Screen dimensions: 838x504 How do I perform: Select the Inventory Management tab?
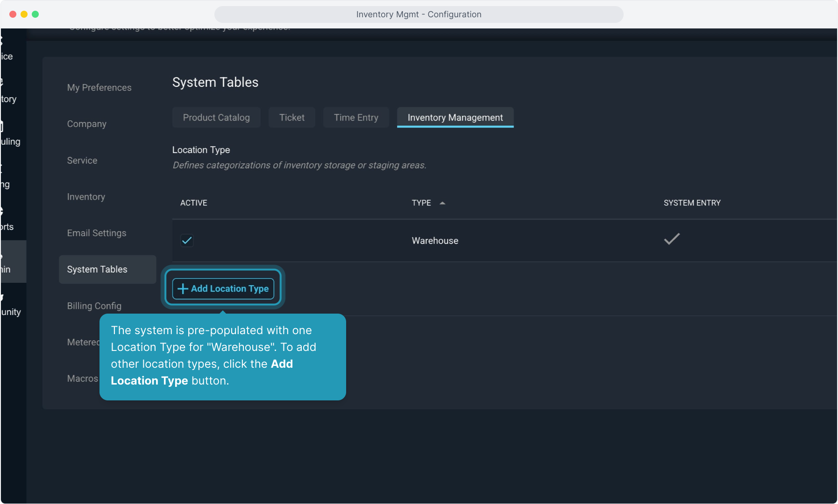pyautogui.click(x=455, y=118)
